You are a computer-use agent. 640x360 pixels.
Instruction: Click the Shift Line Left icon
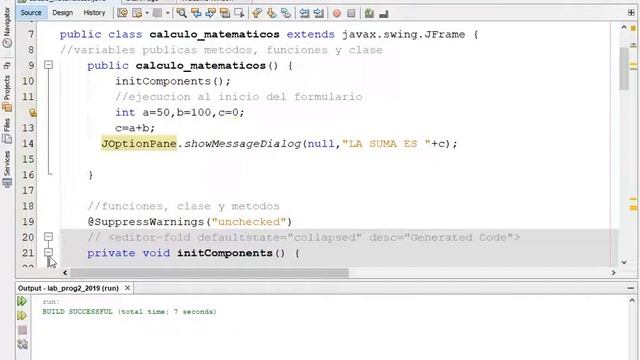[304, 13]
